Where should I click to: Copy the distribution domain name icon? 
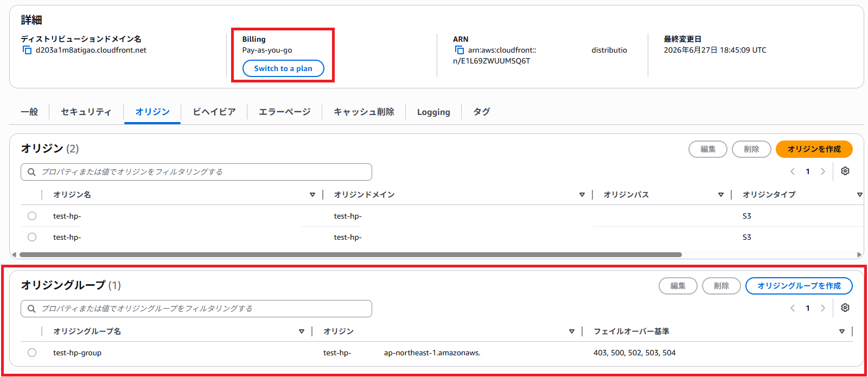point(27,50)
